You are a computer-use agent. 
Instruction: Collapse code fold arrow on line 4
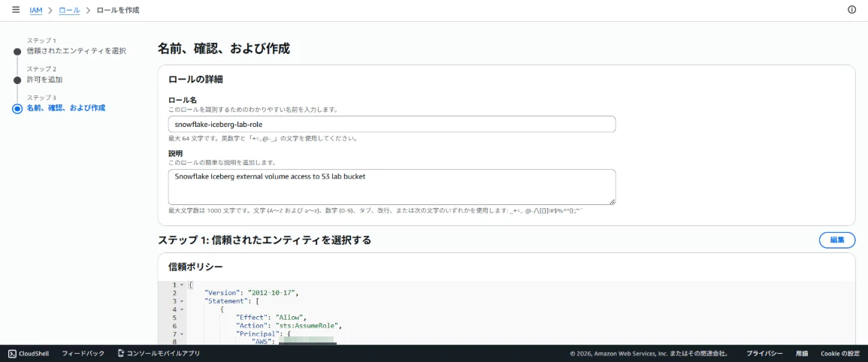click(x=182, y=309)
